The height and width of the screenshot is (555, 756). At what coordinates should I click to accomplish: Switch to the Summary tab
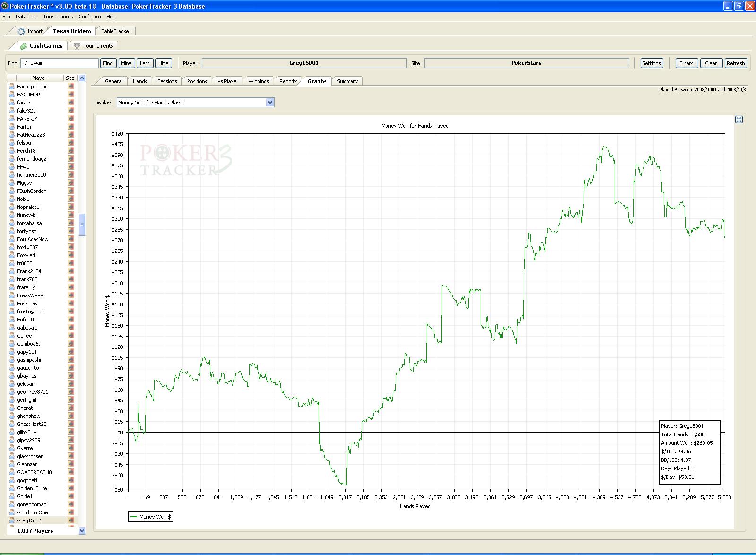coord(347,81)
